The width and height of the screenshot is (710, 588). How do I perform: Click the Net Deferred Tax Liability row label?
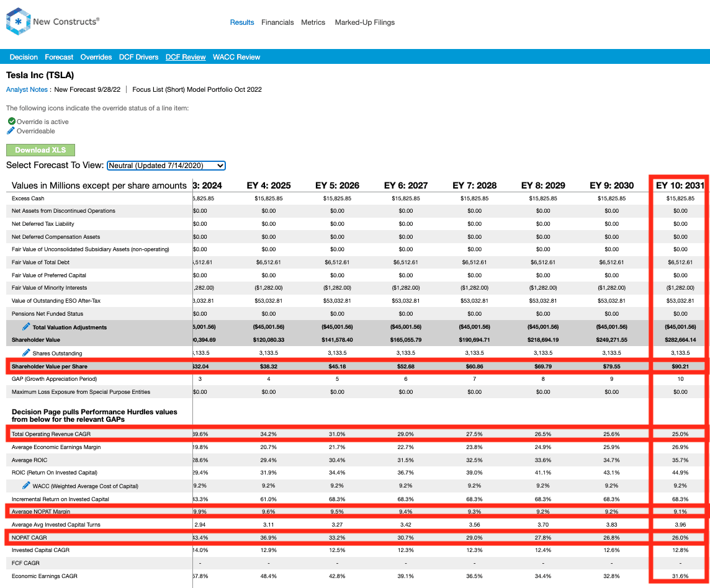click(x=43, y=224)
